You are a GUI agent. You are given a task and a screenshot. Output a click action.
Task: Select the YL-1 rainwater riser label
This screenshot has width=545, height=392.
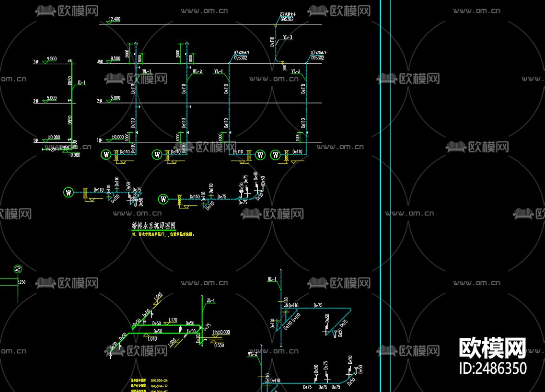point(218,71)
